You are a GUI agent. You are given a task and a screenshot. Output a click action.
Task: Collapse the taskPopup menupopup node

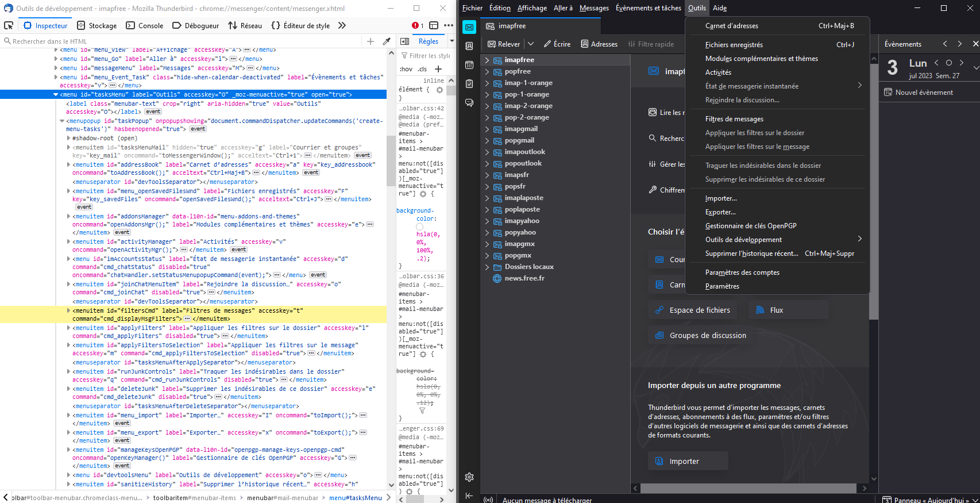[62, 121]
